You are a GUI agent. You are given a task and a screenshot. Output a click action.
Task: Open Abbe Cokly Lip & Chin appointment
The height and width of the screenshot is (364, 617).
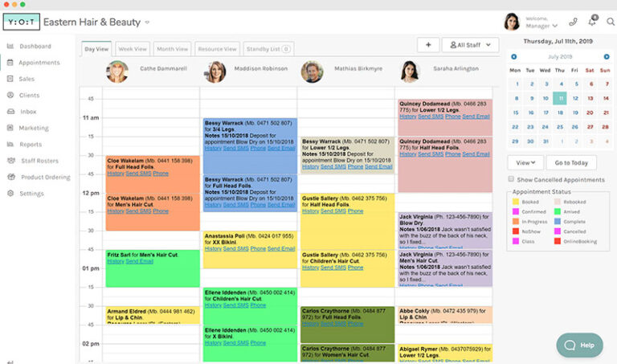[x=445, y=315]
